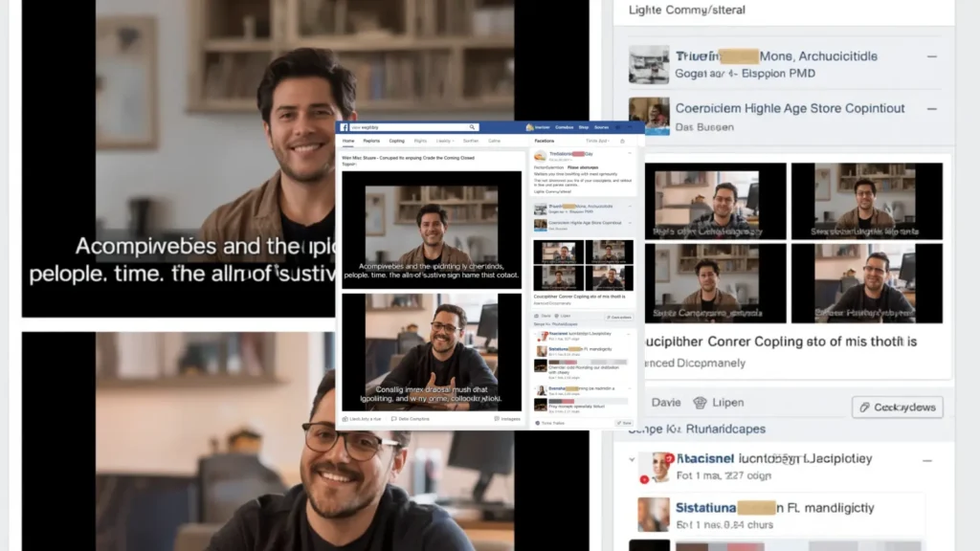The width and height of the screenshot is (980, 551).
Task: Click the small Lipen icon in inset window
Action: point(557,316)
